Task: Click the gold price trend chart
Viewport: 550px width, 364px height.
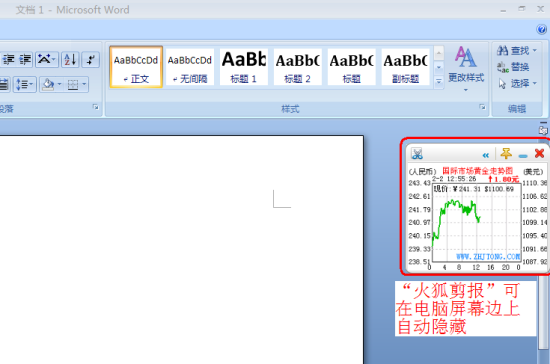Action: pos(476,222)
